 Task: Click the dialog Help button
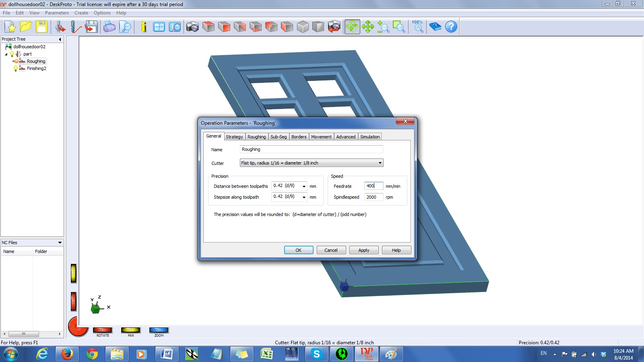(396, 250)
